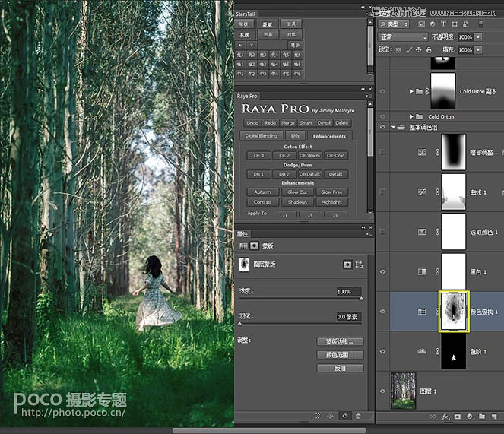Switch to LMs tab in Raya Pro
Viewport: 504px width, 434px height.
click(x=295, y=135)
